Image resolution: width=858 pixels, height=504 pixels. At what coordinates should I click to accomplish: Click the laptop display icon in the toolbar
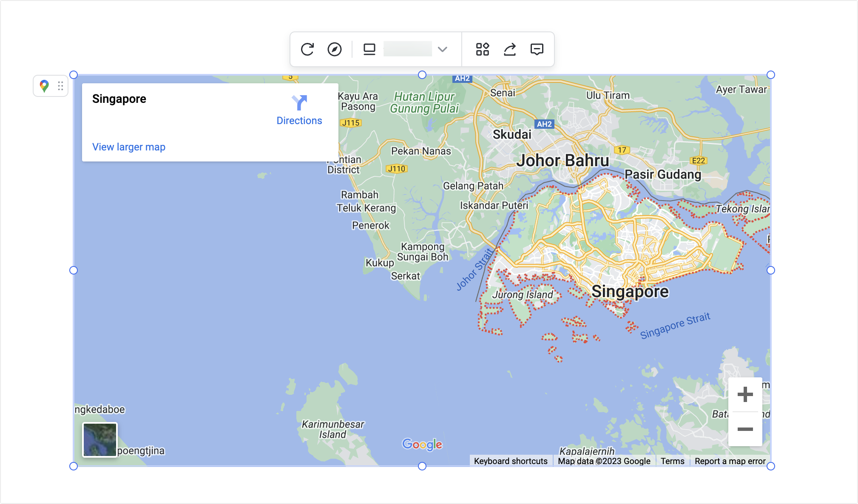(369, 49)
